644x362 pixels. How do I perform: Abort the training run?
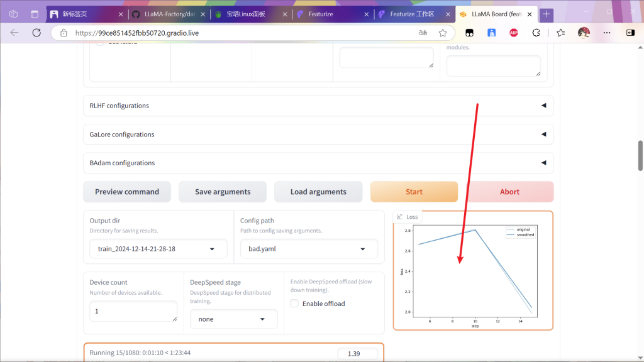point(509,192)
